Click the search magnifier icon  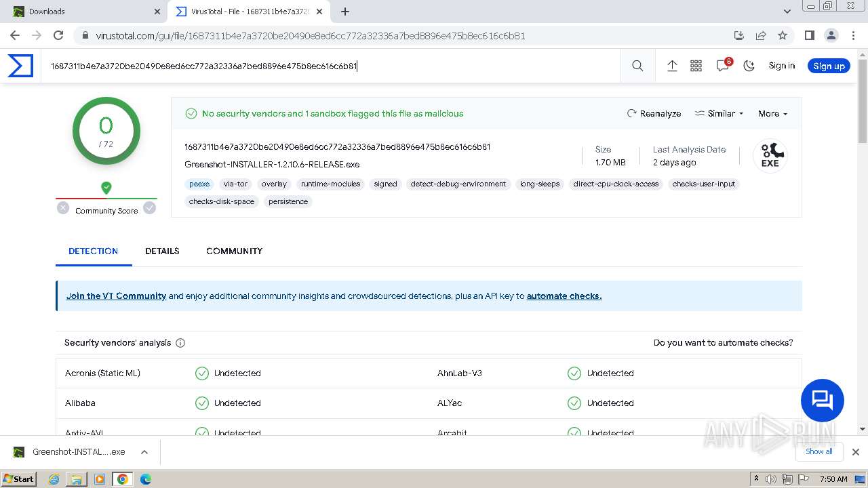click(637, 66)
